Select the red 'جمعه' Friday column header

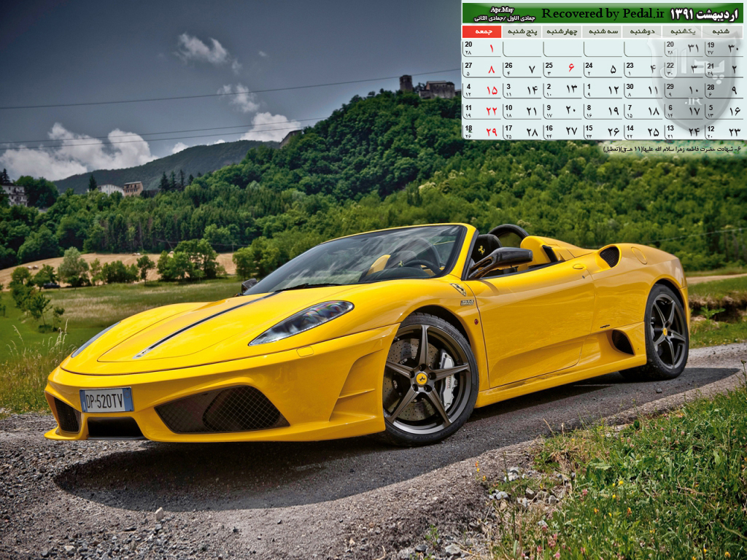tap(481, 31)
